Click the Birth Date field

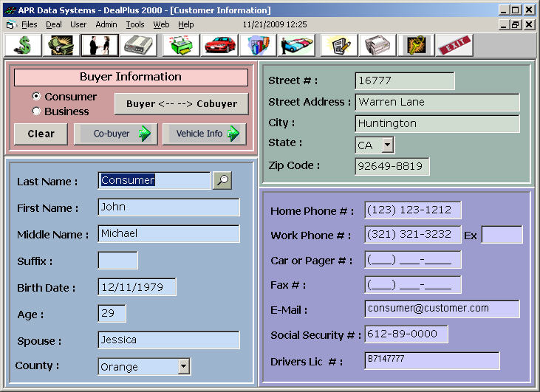(137, 287)
